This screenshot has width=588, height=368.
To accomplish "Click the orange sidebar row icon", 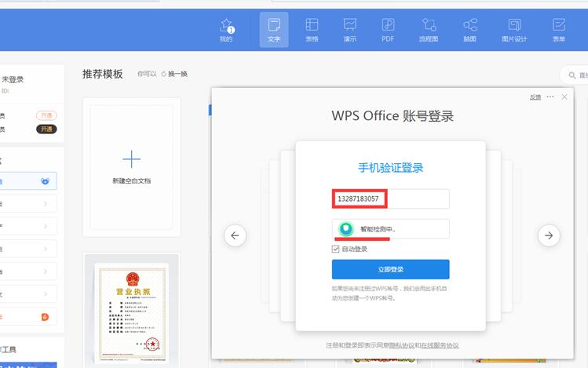I will (x=45, y=317).
